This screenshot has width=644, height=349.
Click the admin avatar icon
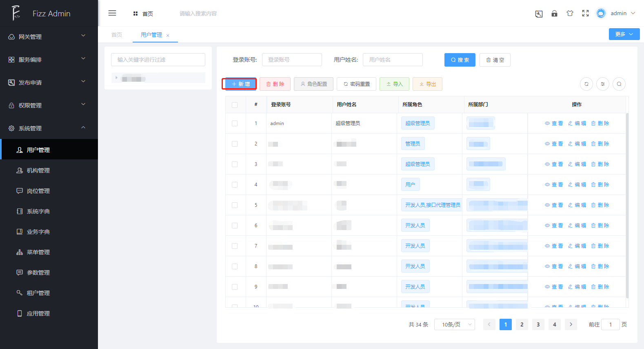click(x=601, y=13)
